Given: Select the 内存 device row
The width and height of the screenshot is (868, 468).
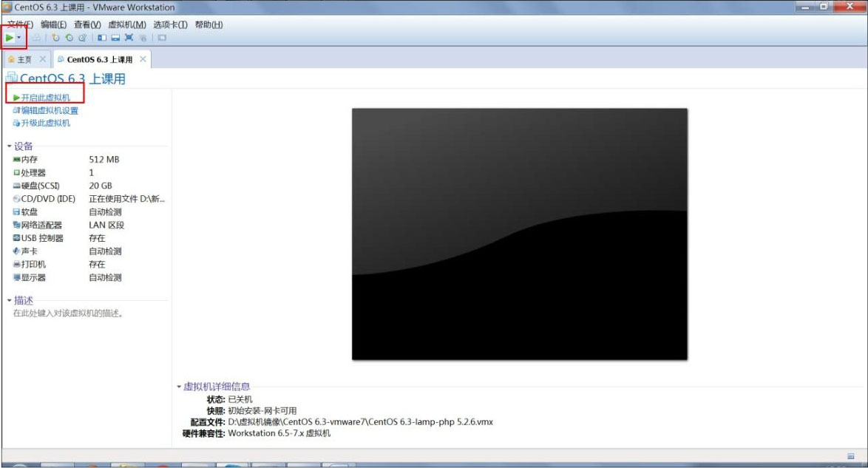Looking at the screenshot, I should tap(89, 160).
